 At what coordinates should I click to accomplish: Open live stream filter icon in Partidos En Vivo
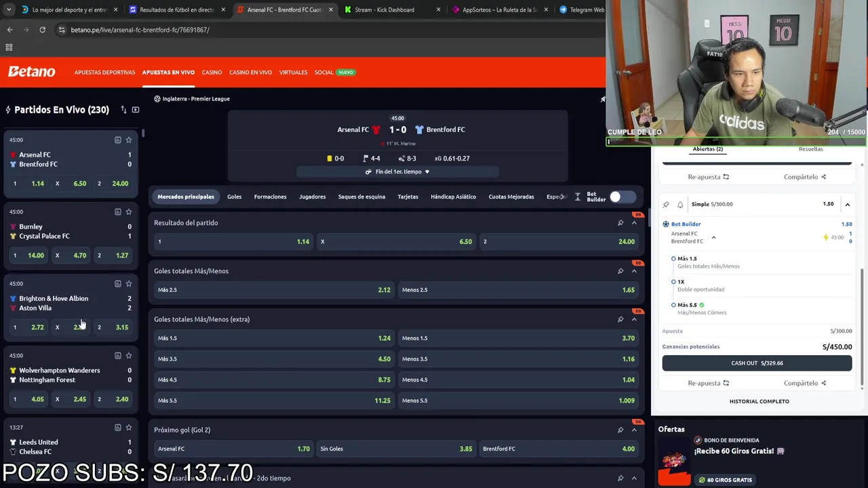pos(136,110)
